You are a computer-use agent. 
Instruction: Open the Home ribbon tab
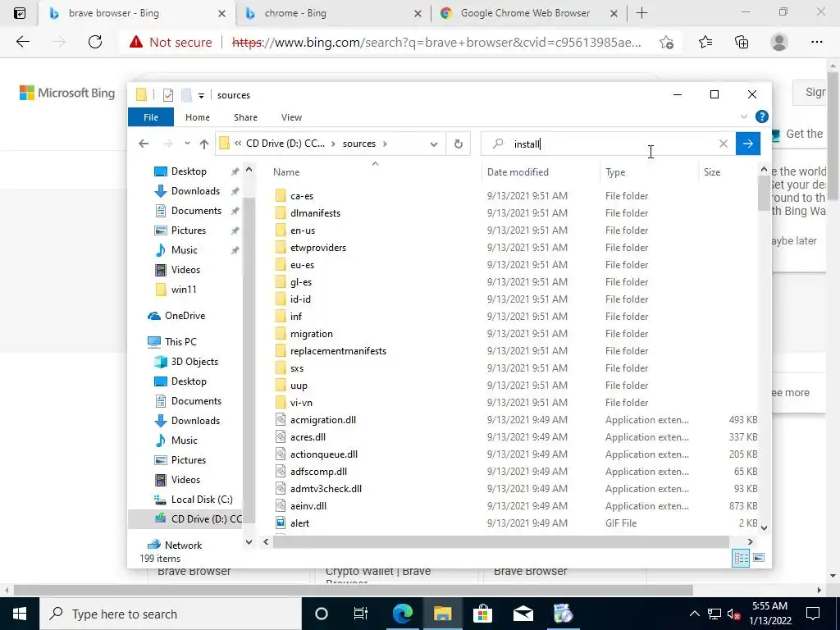pos(197,117)
